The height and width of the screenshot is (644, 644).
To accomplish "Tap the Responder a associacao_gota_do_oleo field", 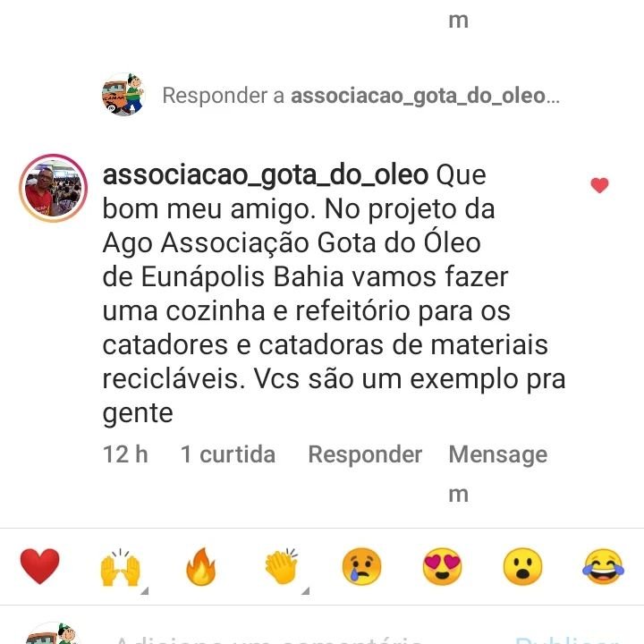I will point(360,96).
